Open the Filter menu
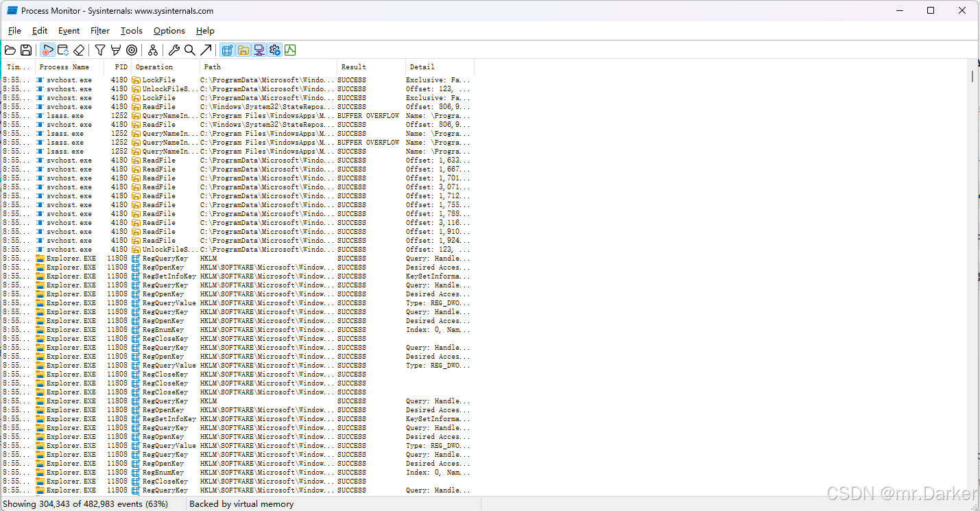Image resolution: width=980 pixels, height=511 pixels. (99, 31)
